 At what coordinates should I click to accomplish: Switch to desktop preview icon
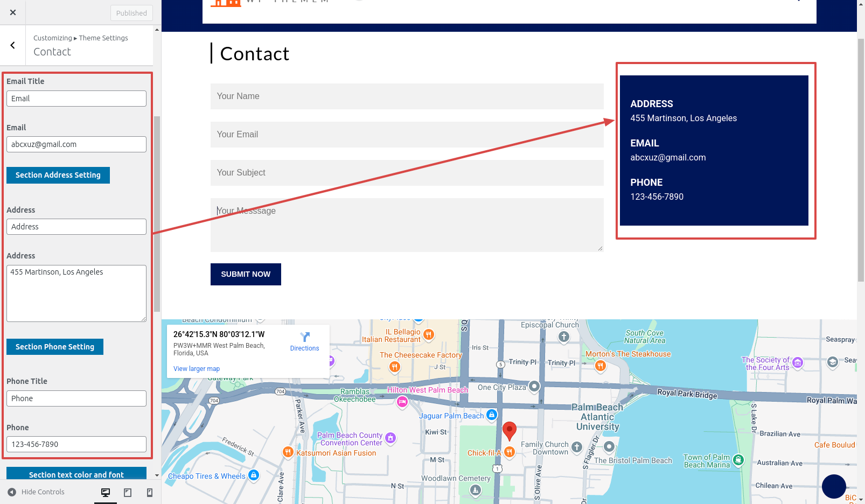(106, 492)
